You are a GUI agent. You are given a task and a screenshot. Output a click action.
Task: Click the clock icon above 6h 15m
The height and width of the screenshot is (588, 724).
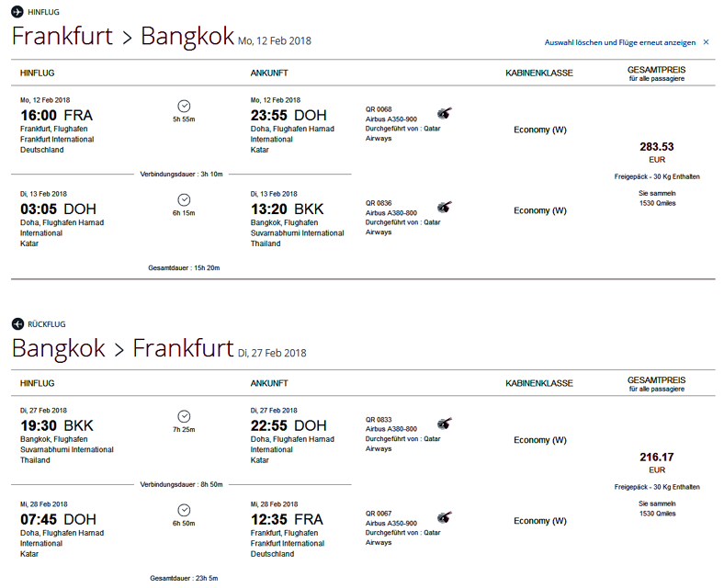tap(184, 199)
